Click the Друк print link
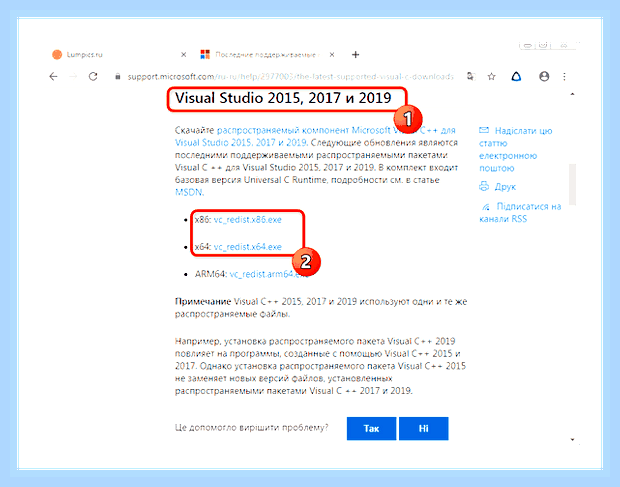Viewport: 620px width, 487px height. tap(505, 187)
